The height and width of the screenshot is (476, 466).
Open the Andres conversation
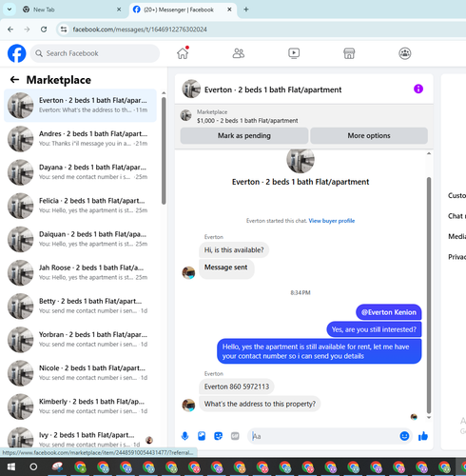(x=80, y=139)
